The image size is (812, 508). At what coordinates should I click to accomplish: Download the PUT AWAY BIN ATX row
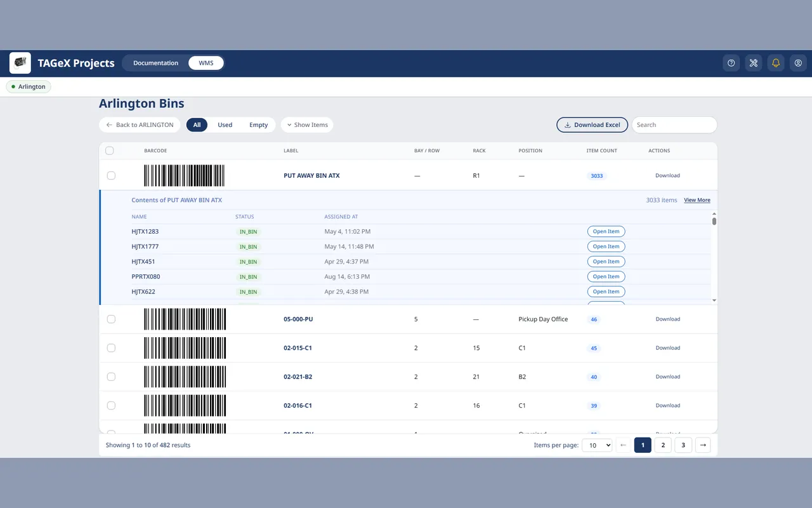coord(667,175)
